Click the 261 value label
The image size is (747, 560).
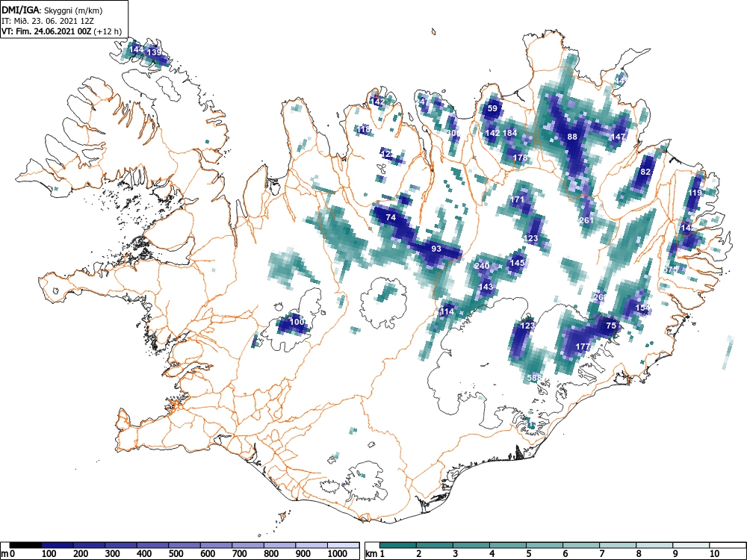[x=586, y=220]
